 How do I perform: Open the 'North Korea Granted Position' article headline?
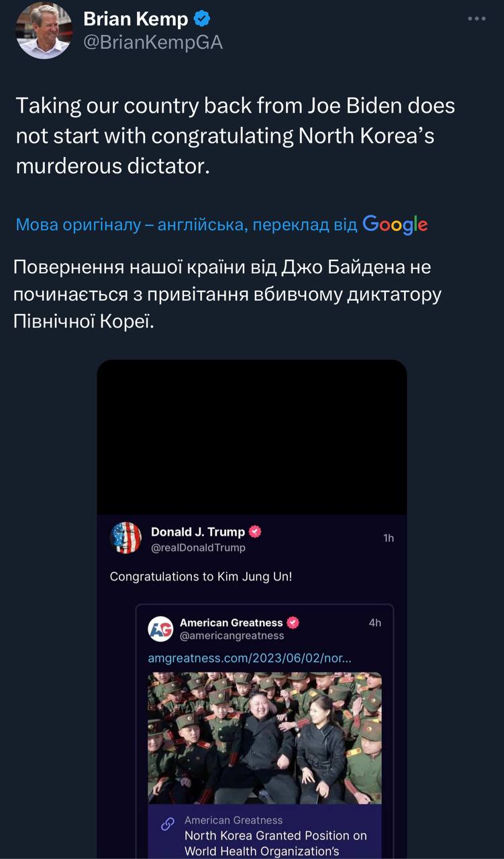[275, 843]
